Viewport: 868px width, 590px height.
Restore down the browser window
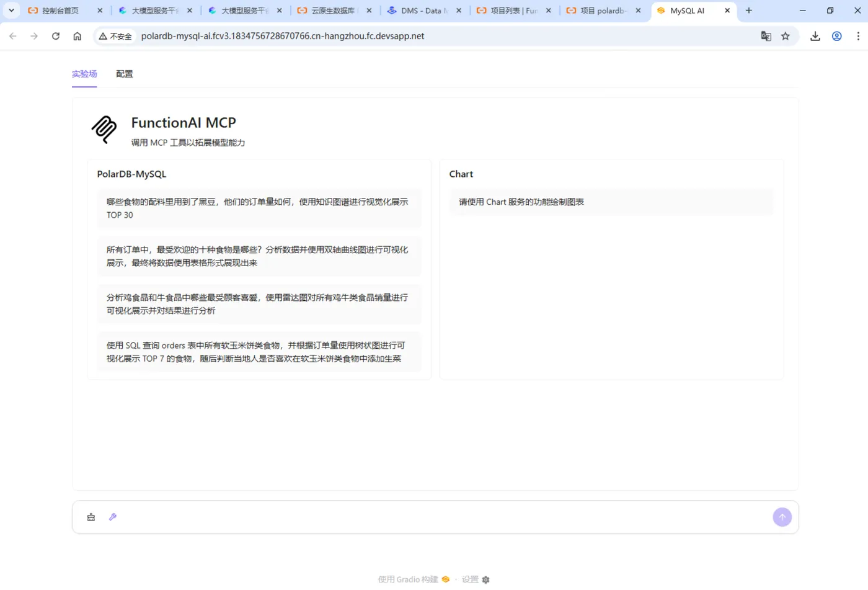830,11
